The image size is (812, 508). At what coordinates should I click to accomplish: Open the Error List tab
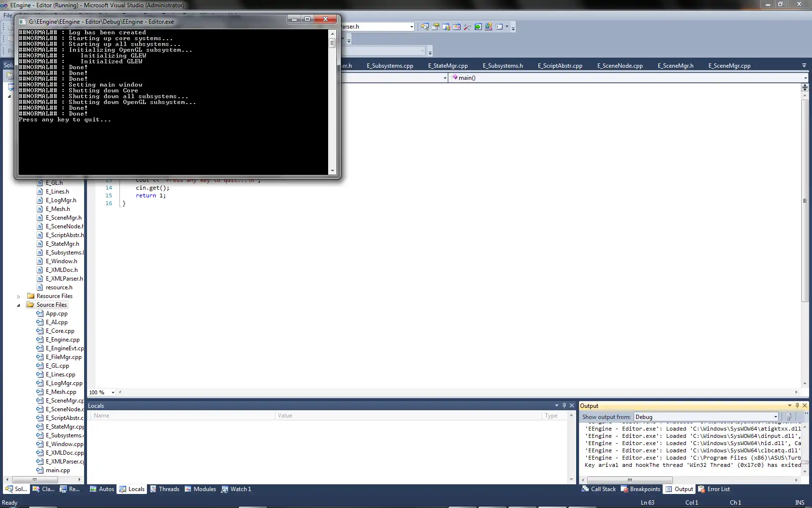[x=714, y=489]
